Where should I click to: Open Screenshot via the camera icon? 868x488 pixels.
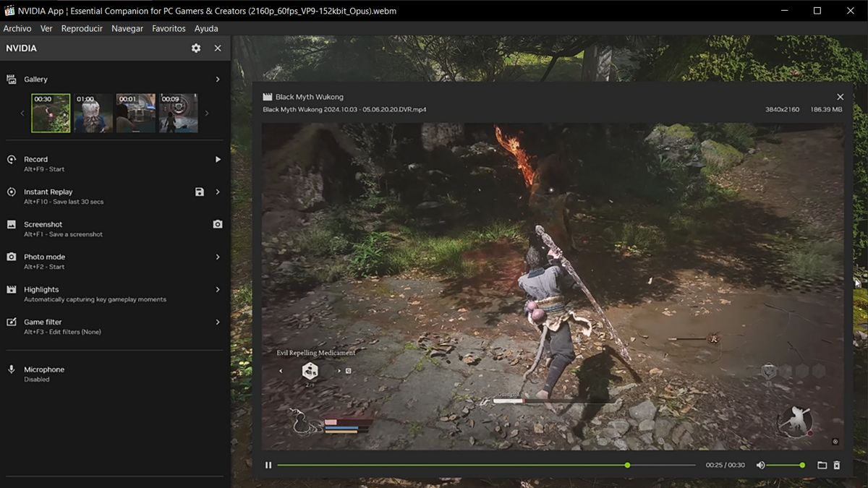coord(217,224)
